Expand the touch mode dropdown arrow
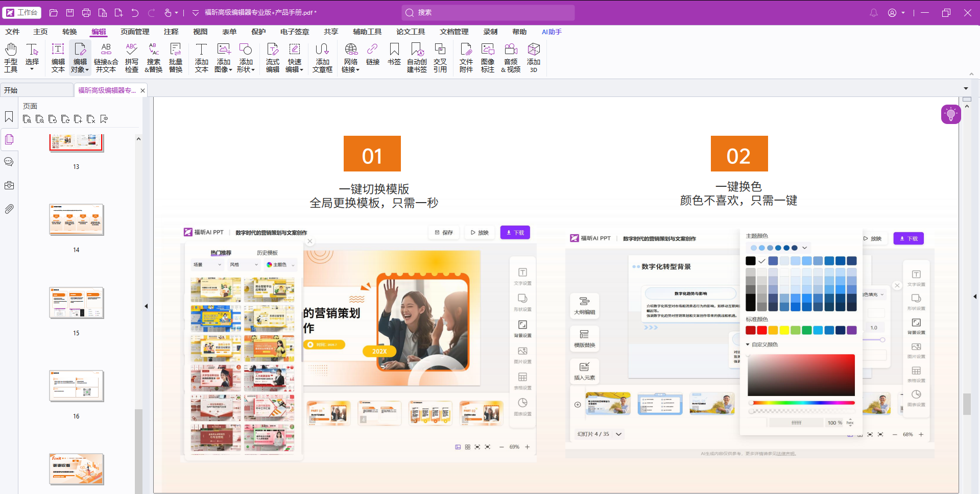The width and height of the screenshot is (980, 494). coord(177,13)
